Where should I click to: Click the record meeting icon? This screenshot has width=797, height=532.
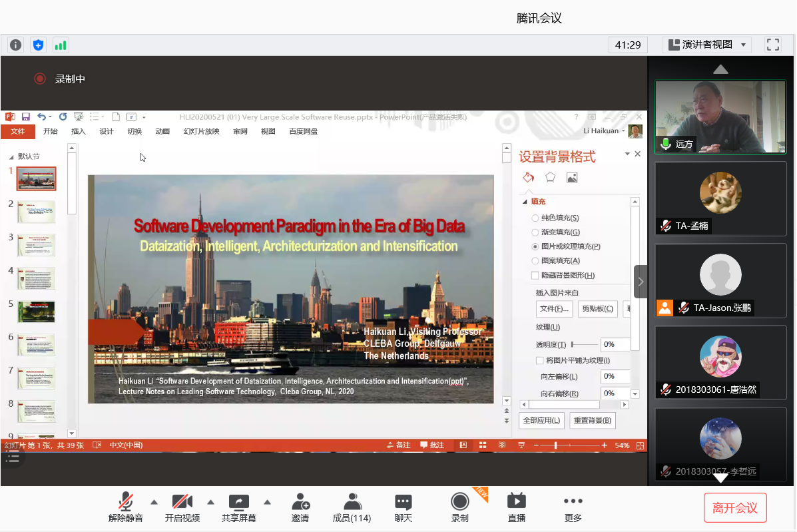point(459,501)
